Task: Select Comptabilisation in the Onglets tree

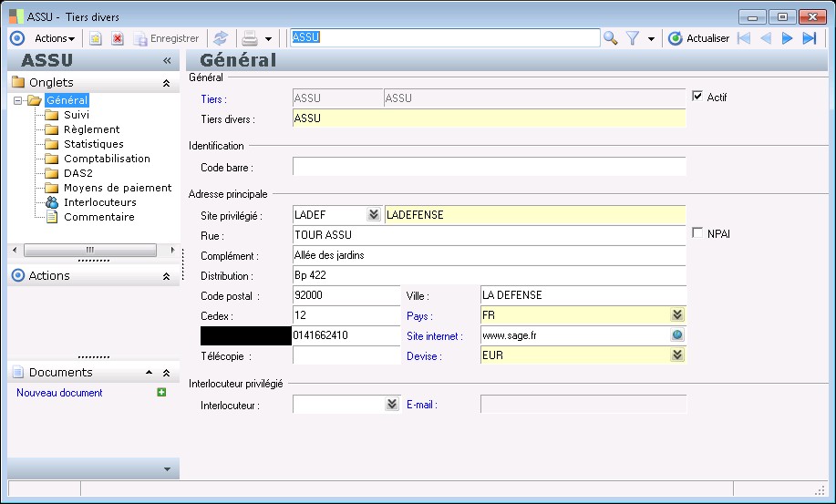Action: point(107,159)
